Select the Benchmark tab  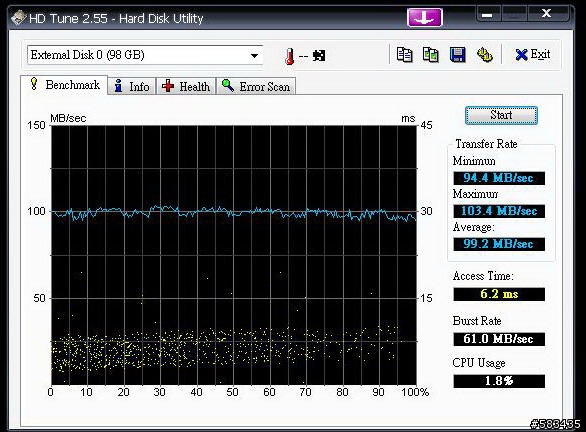click(64, 85)
